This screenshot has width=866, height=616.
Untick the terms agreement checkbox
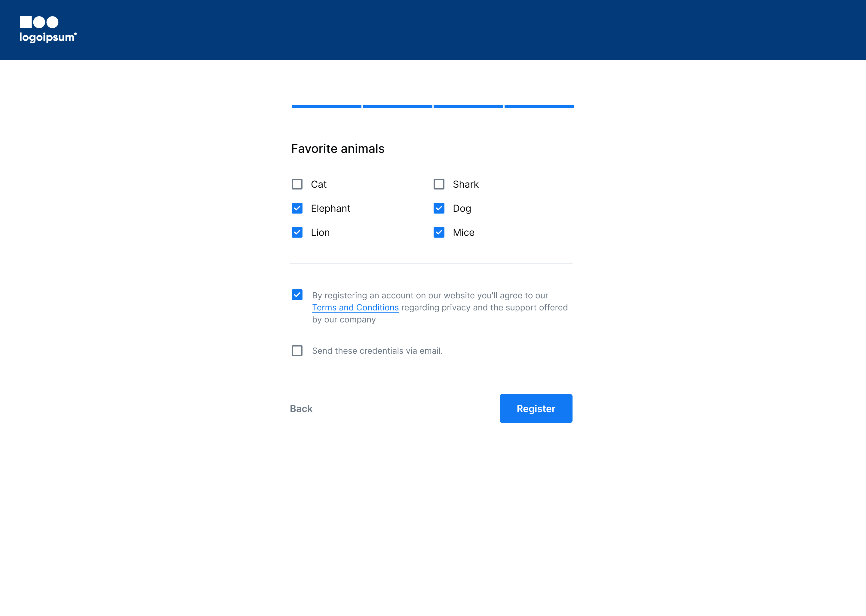coord(297,295)
